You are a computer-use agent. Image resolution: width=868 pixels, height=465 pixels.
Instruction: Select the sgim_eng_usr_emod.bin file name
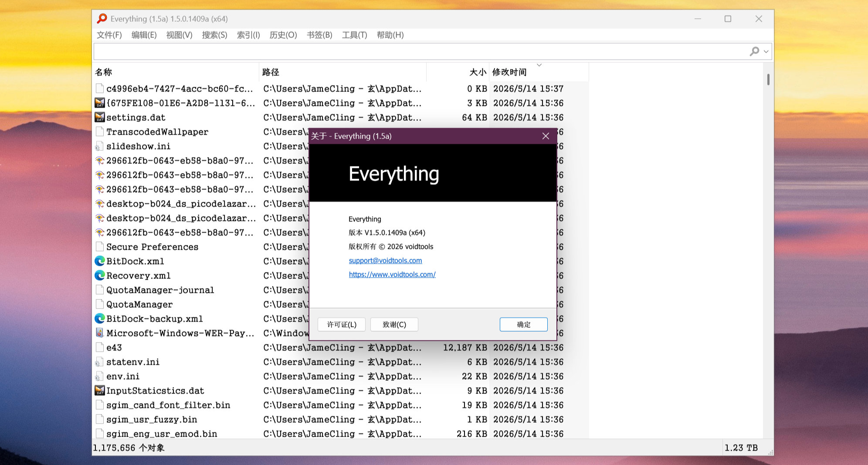tap(162, 434)
